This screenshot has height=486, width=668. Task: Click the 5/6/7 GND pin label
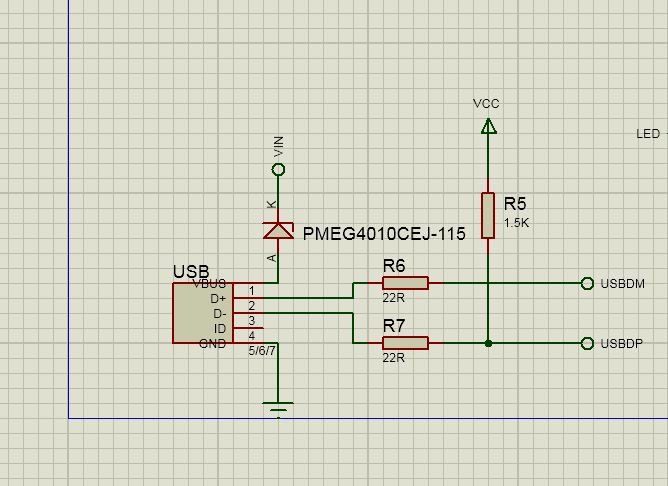(262, 350)
